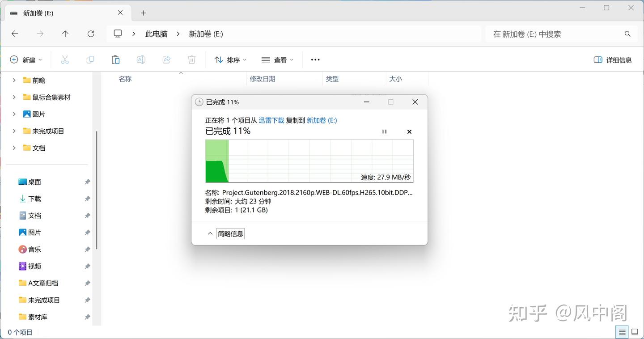Pause the file copy operation
Screen dimensions: 644x339
point(384,131)
